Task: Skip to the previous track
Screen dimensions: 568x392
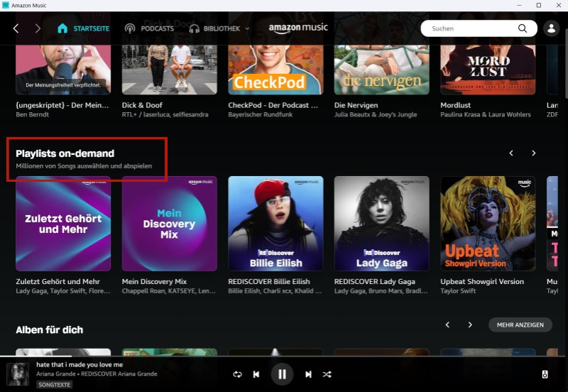Action: click(256, 374)
